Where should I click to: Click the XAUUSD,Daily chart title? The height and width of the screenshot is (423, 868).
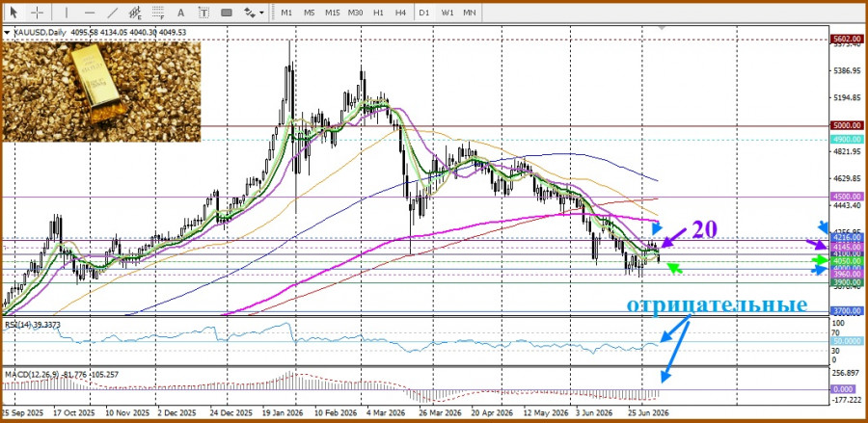pyautogui.click(x=40, y=33)
